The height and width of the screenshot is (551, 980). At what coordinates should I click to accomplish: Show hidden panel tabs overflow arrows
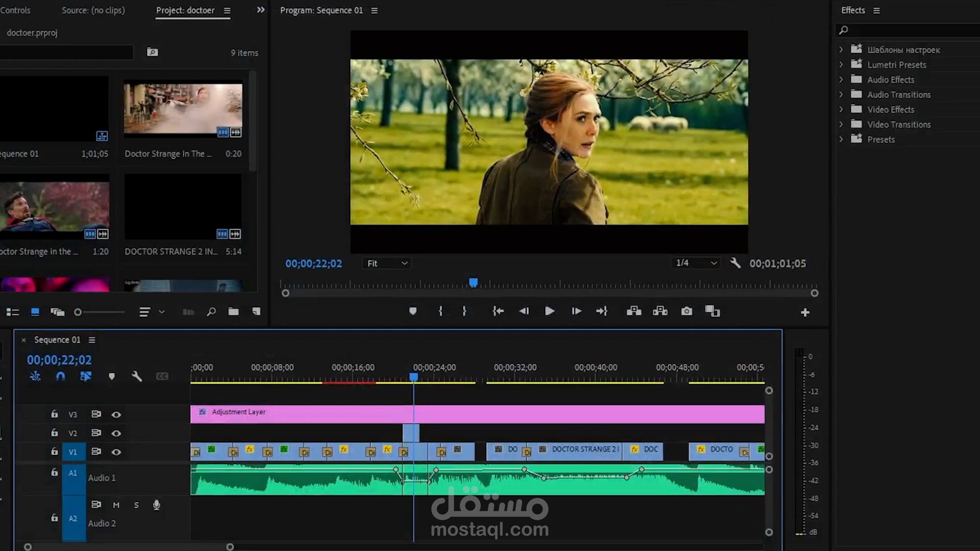click(x=261, y=10)
